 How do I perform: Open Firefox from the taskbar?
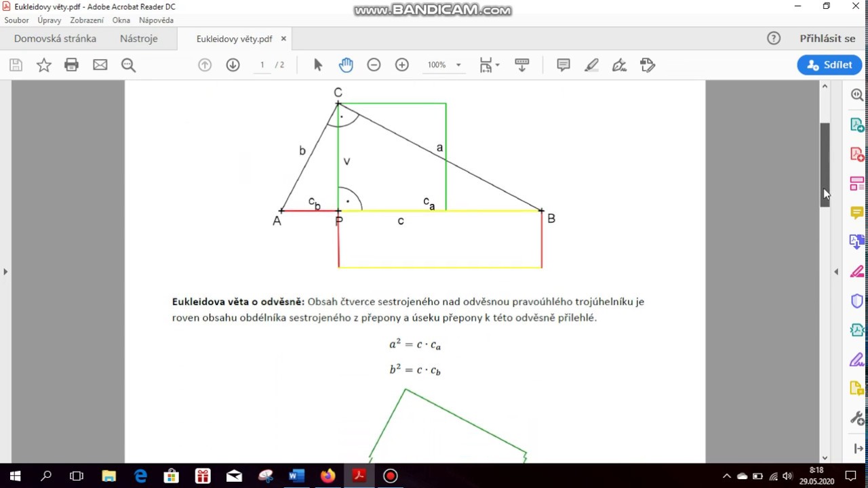click(328, 476)
